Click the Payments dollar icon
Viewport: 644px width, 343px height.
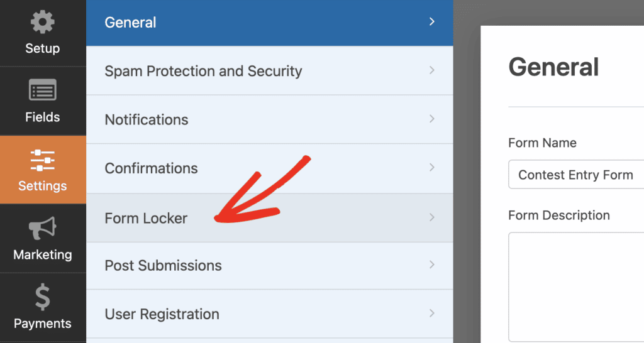(42, 298)
